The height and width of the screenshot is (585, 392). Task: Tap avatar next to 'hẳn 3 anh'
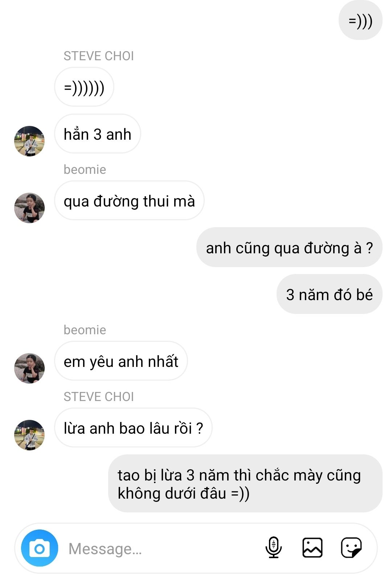[29, 141]
